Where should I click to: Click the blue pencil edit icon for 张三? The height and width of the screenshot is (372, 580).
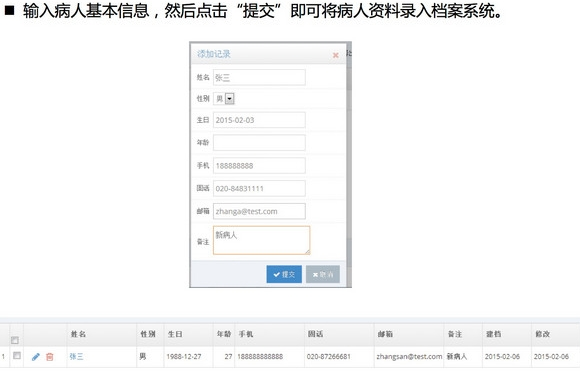pyautogui.click(x=36, y=357)
